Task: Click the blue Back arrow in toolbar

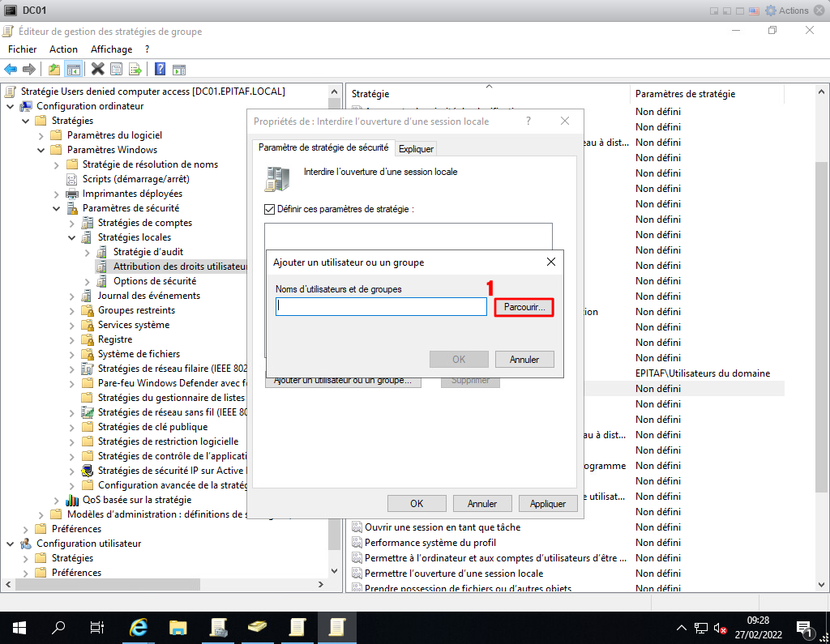Action: [11, 69]
